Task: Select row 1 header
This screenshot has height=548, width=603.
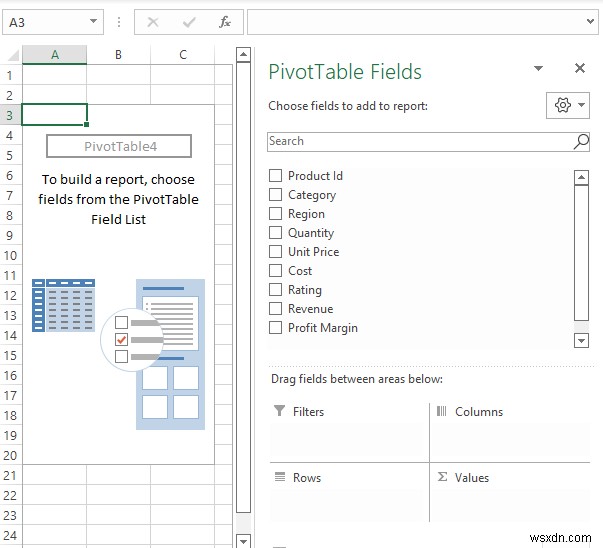Action: (10, 75)
